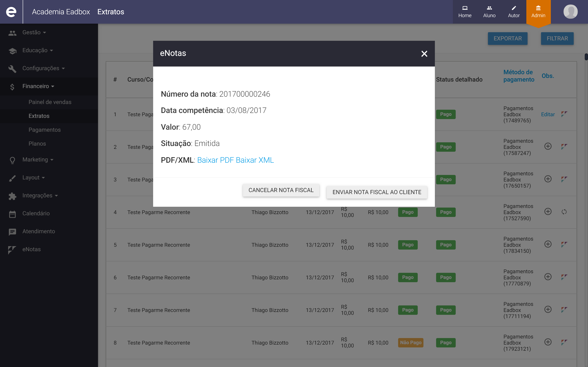Image resolution: width=588 pixels, height=367 pixels.
Task: Switch to the Aluno tab
Action: [x=489, y=12]
